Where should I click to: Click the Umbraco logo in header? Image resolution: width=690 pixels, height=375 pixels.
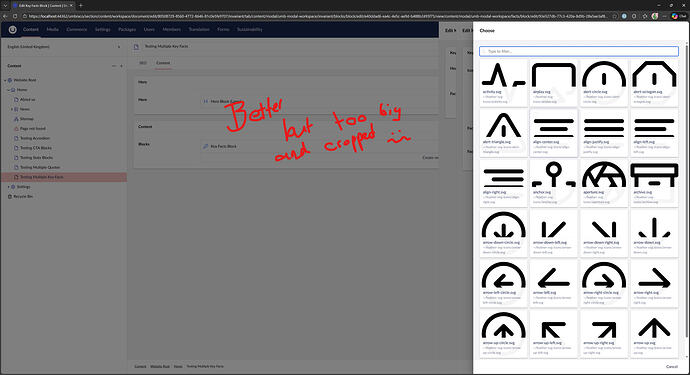point(12,29)
